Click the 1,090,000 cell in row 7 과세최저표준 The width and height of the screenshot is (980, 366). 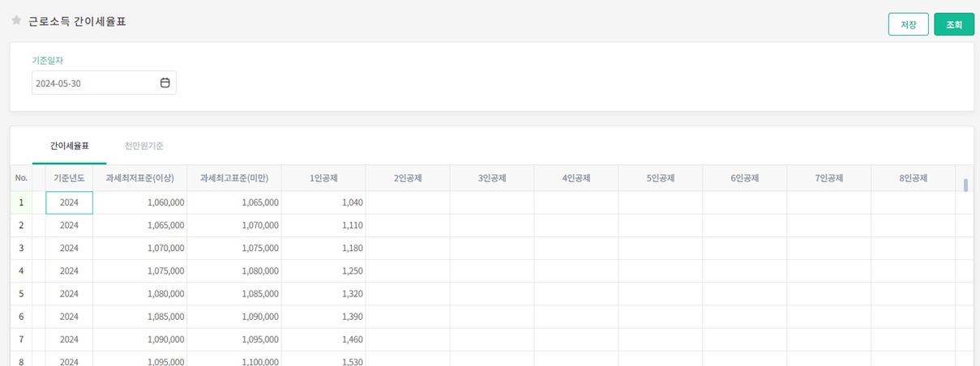(x=139, y=338)
